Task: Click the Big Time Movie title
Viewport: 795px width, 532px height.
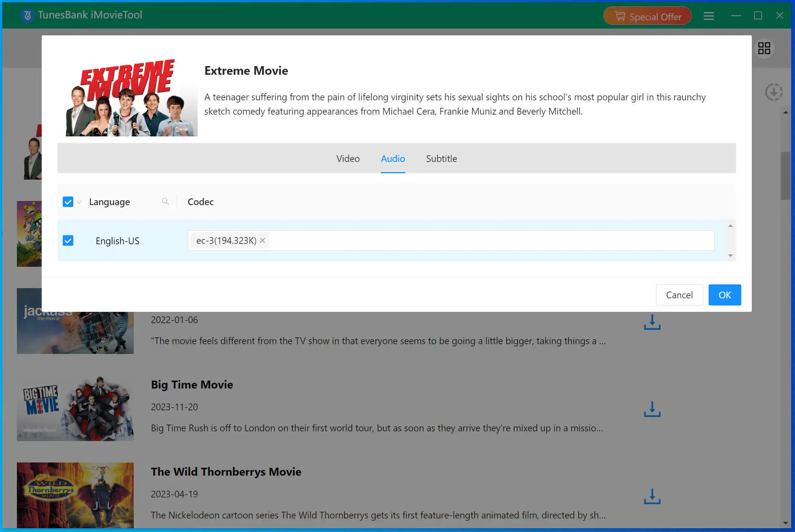Action: [192, 385]
